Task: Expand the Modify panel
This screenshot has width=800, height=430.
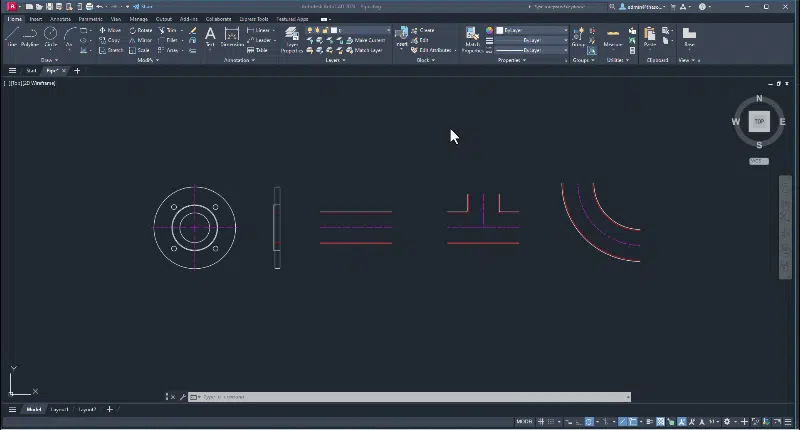Action: 148,60
